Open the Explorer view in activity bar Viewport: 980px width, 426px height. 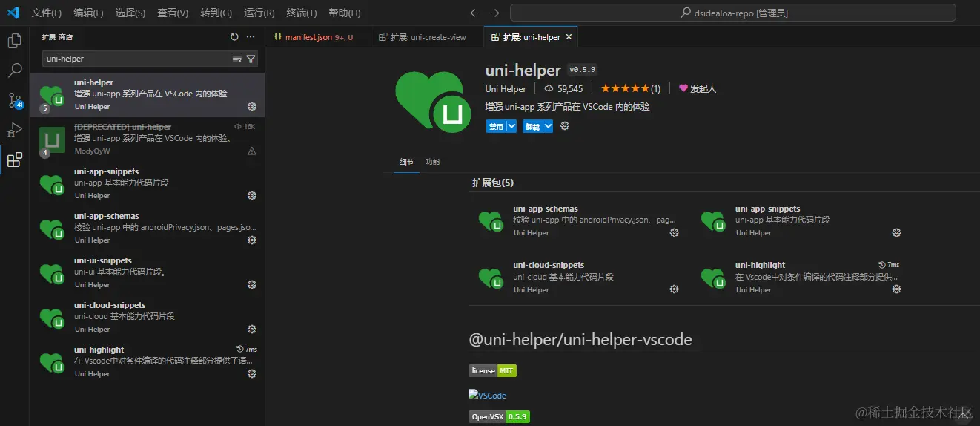click(14, 41)
